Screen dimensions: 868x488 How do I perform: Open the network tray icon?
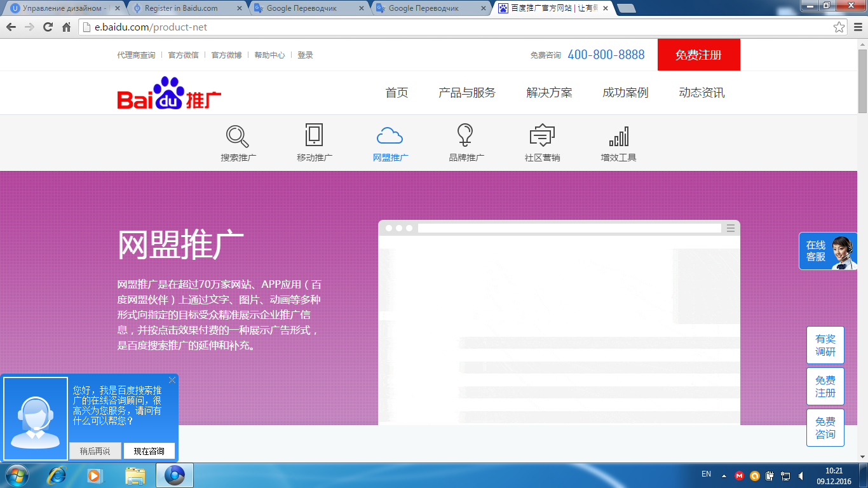(x=785, y=475)
